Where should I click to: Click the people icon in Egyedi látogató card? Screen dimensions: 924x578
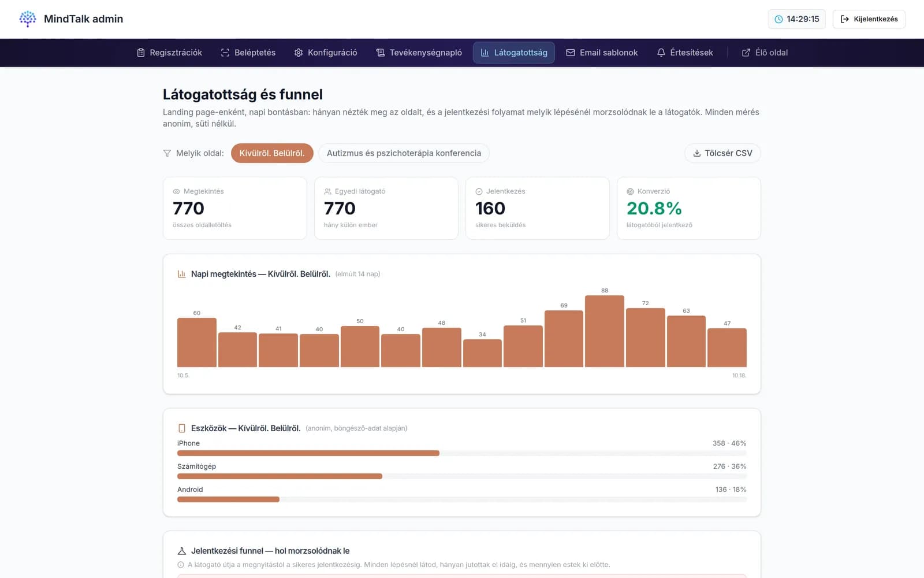327,191
